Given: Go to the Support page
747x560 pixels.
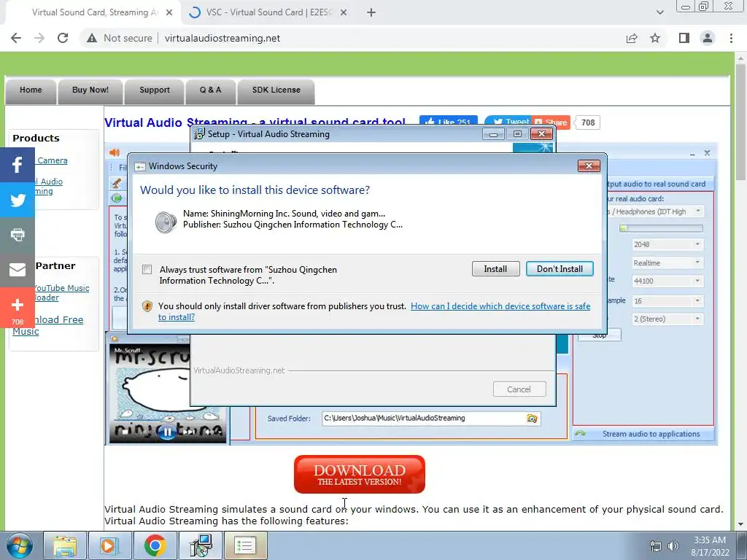Looking at the screenshot, I should [155, 90].
